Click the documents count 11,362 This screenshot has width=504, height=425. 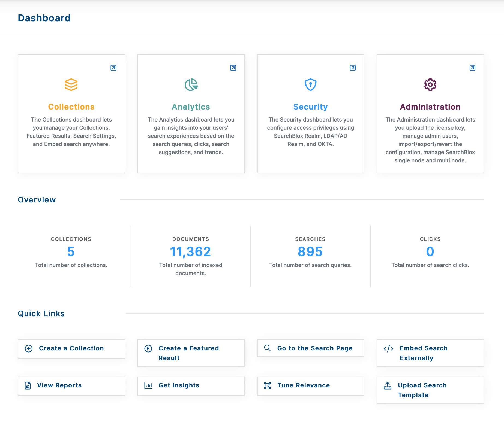(x=191, y=251)
